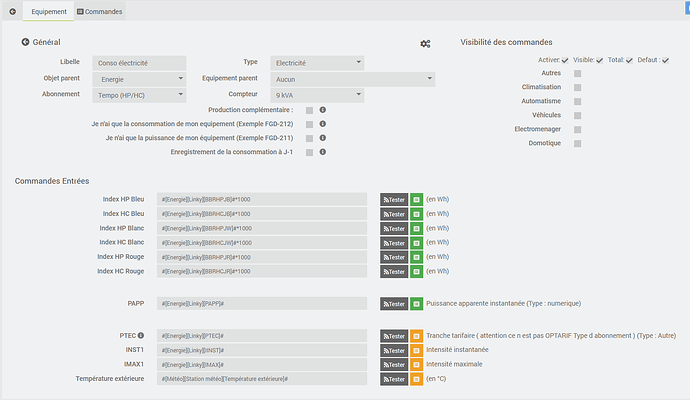The width and height of the screenshot is (690, 400).
Task: Open the Objet parent dropdown
Action: coord(139,78)
